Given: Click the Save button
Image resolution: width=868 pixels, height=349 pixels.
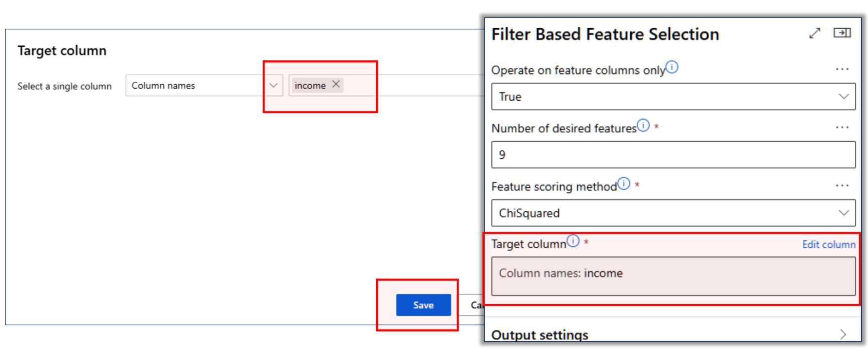Looking at the screenshot, I should point(423,305).
